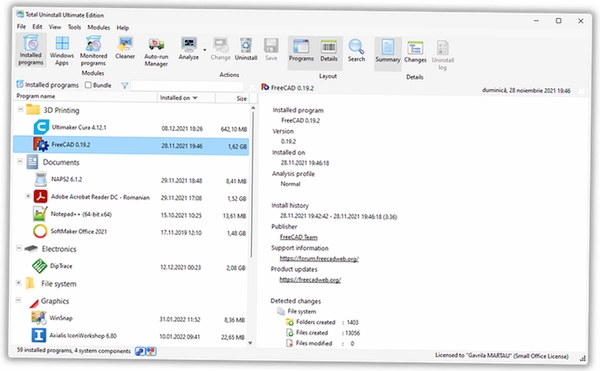Select Axialis IconWorkshop 6.80 icon
Screen dimensions: 600x371
point(39,335)
